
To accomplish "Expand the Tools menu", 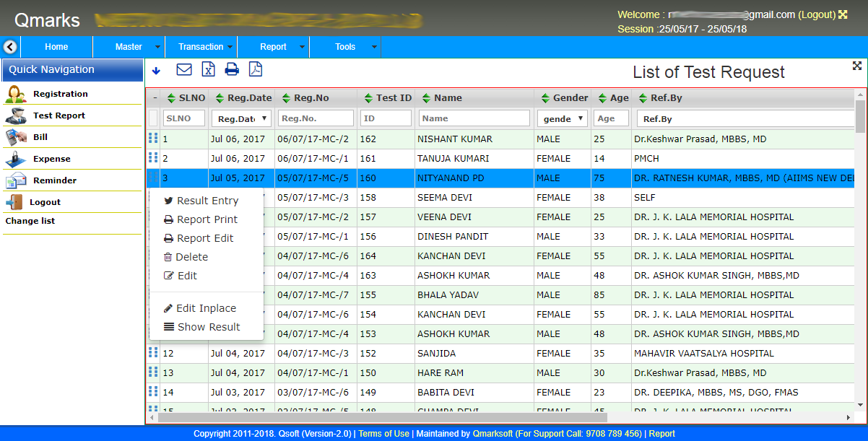I will 345,46.
